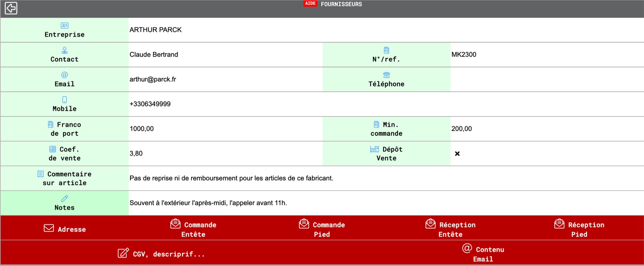644x266 pixels.
Task: Click the empty Téléphone field
Action: click(547, 80)
